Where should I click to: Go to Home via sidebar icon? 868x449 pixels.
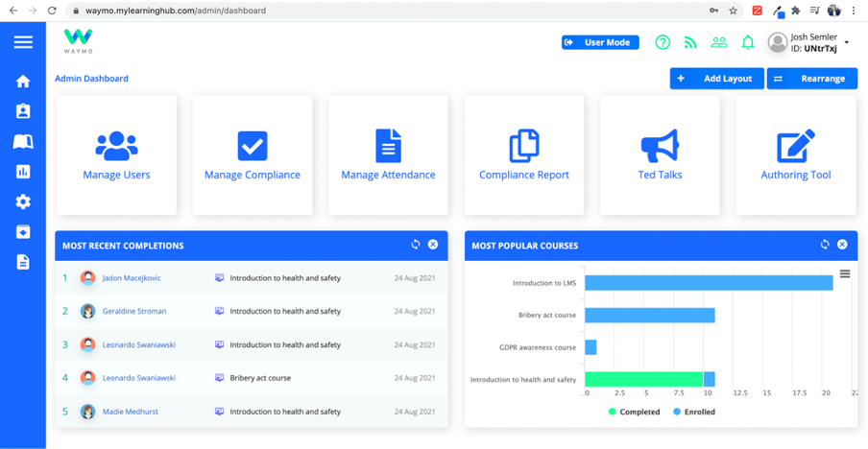pyautogui.click(x=23, y=82)
